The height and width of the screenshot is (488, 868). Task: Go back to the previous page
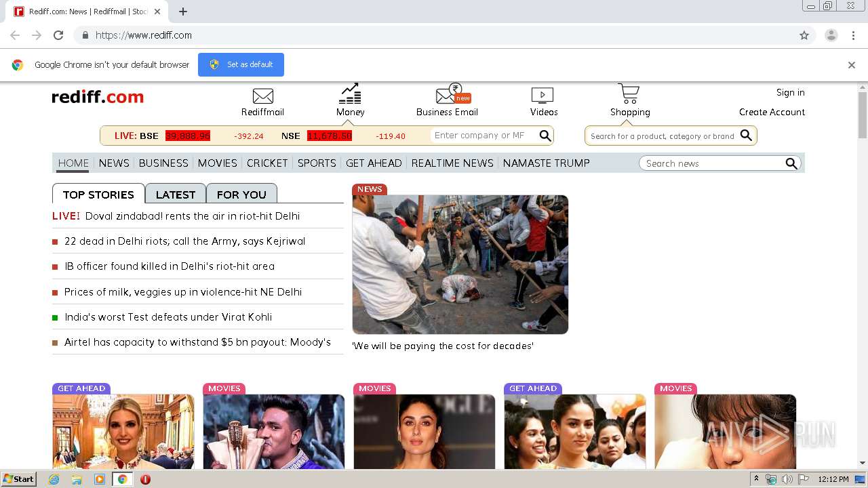click(x=15, y=35)
